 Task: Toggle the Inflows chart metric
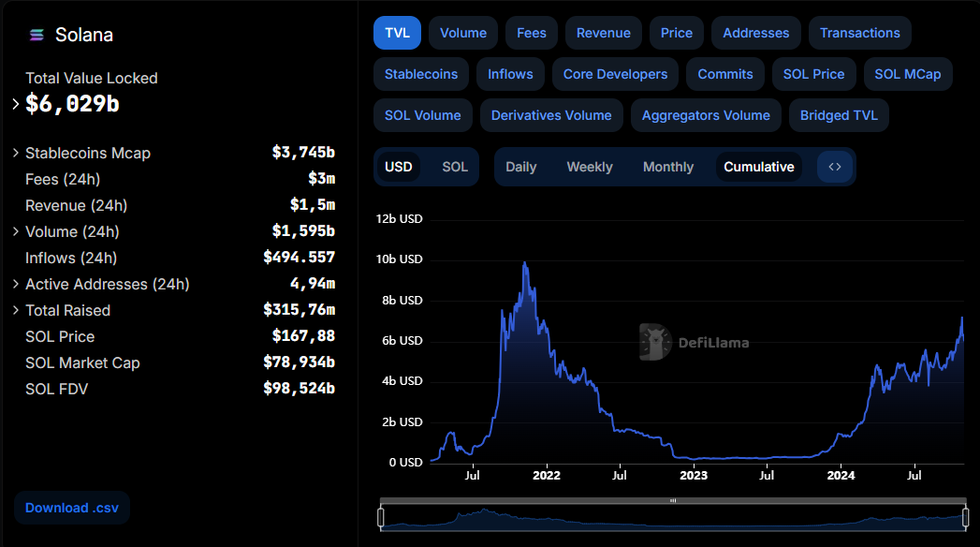[510, 74]
